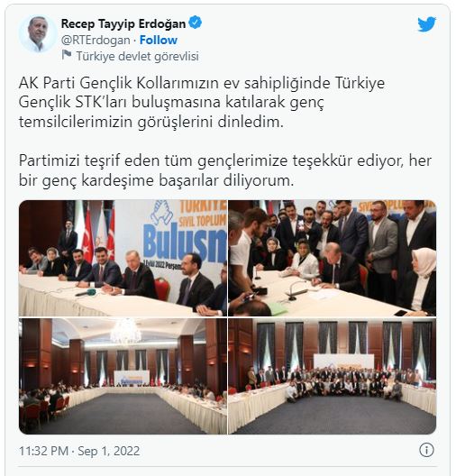This screenshot has width=456, height=476.
Task: Click the paragraph starting Partimizi teşrif eden
Action: click(x=224, y=170)
